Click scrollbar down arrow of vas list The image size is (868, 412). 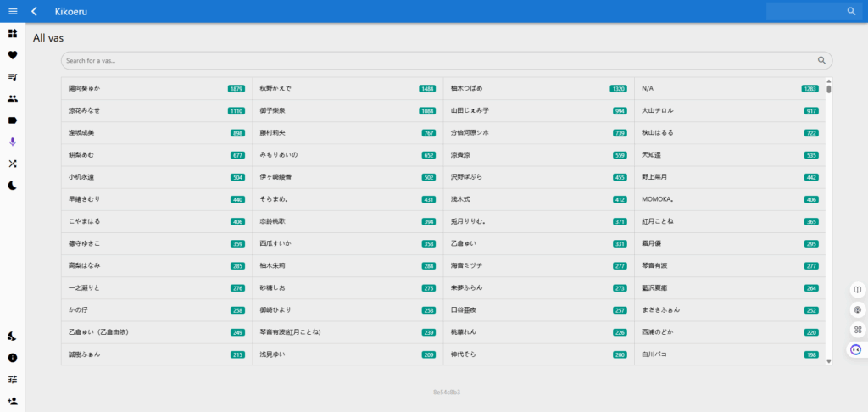(829, 361)
